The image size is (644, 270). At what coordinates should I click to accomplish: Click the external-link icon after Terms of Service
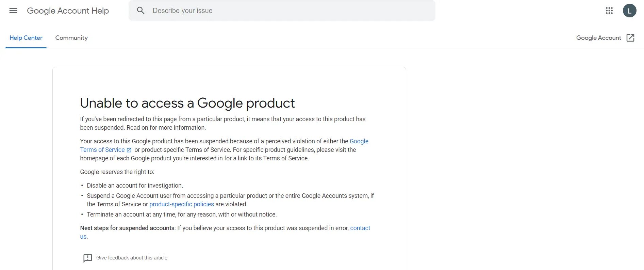click(x=129, y=150)
